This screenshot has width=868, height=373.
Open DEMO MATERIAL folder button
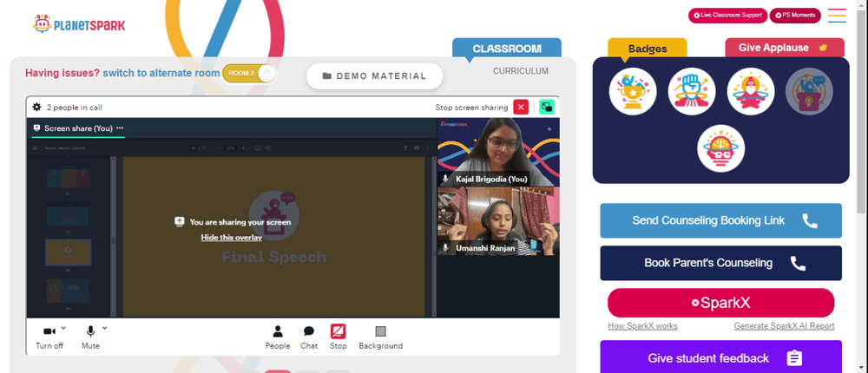coord(375,75)
